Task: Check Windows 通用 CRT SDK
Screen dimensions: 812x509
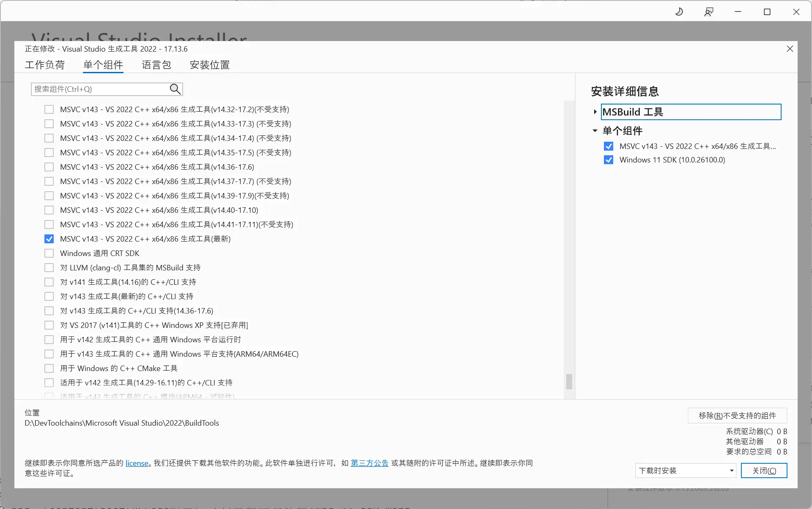Action: tap(49, 253)
